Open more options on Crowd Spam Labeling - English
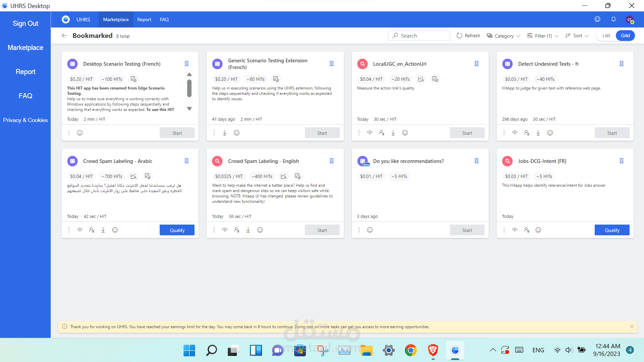 coord(214,230)
